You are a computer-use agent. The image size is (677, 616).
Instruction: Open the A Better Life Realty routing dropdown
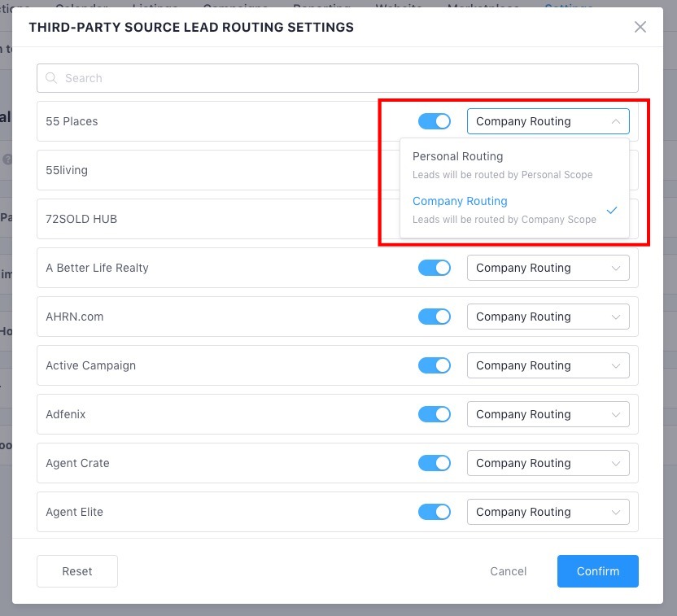coord(547,268)
